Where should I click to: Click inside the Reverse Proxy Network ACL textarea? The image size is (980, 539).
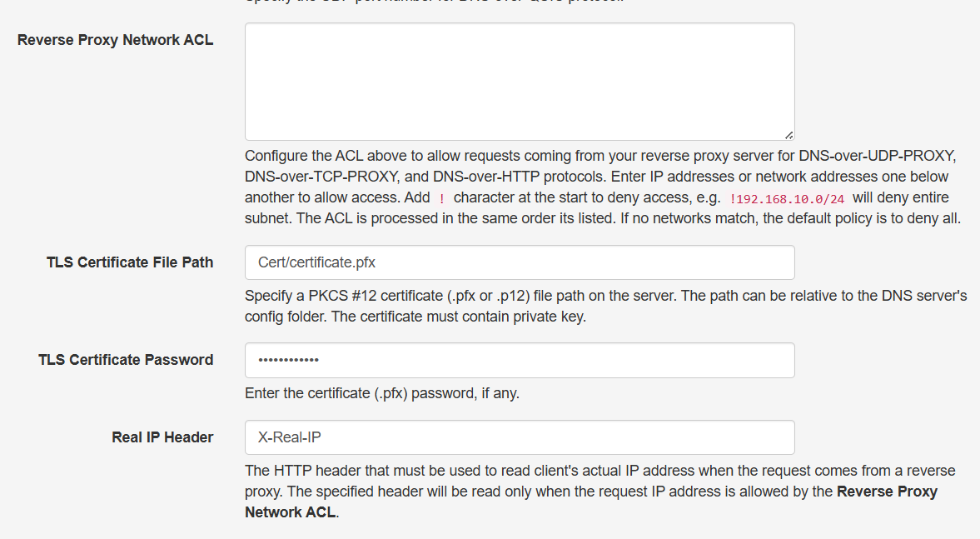point(519,81)
